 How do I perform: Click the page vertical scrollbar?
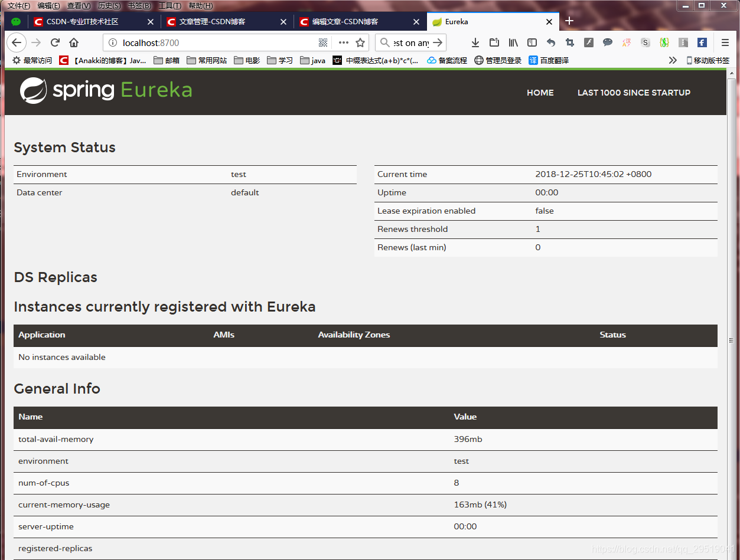coord(732,315)
